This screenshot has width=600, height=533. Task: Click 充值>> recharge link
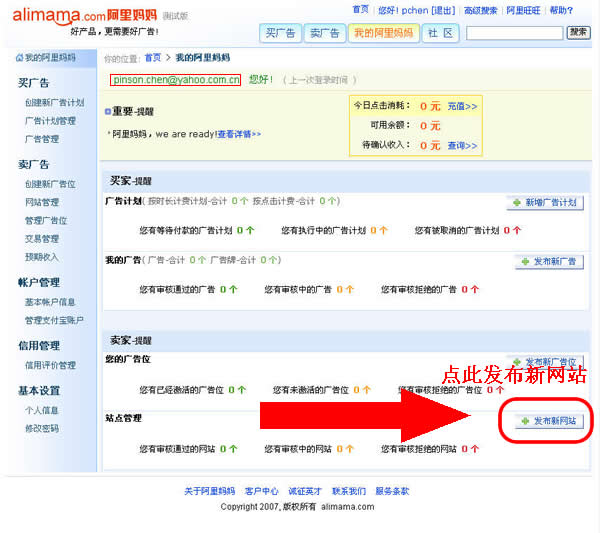[x=462, y=106]
